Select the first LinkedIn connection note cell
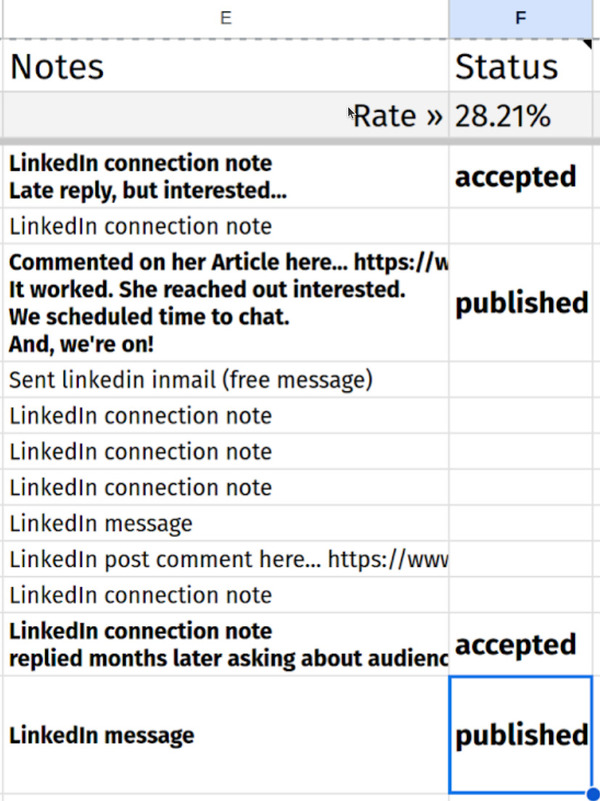This screenshot has height=801, width=600. [140, 226]
